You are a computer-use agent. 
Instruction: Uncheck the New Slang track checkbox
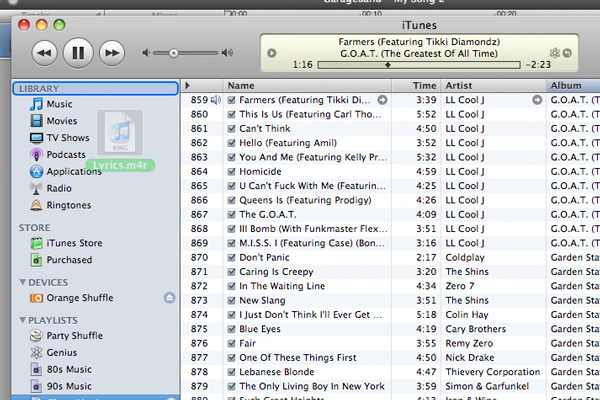[x=231, y=300]
